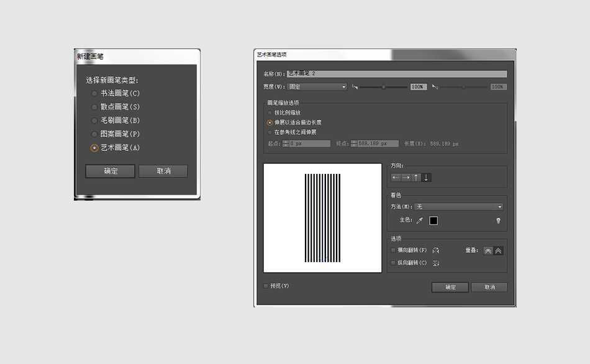The image size is (590, 364).
Task: Confirm with 确定 in 新建画笔 dialog
Action: [110, 171]
